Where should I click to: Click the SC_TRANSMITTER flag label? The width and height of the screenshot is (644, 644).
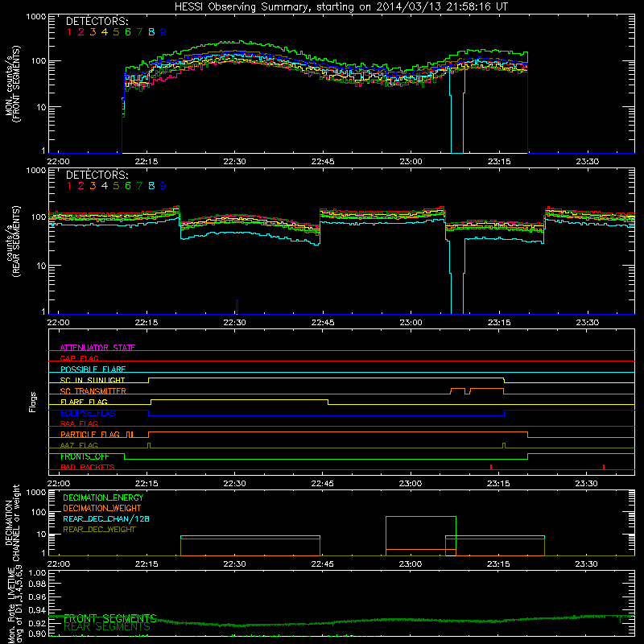point(93,390)
